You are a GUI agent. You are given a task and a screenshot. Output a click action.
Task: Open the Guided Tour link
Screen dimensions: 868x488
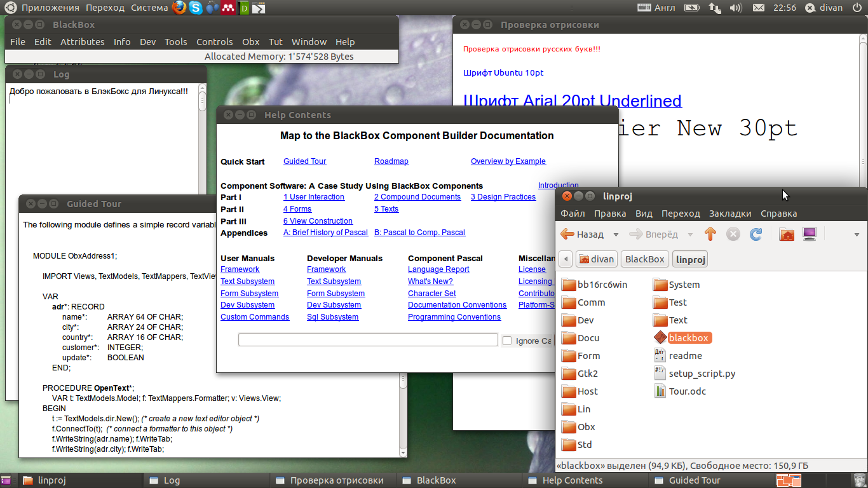[x=304, y=161]
